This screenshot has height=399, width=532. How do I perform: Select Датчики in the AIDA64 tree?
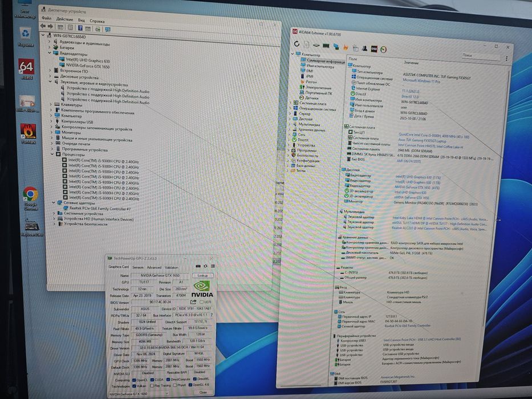coord(311,98)
